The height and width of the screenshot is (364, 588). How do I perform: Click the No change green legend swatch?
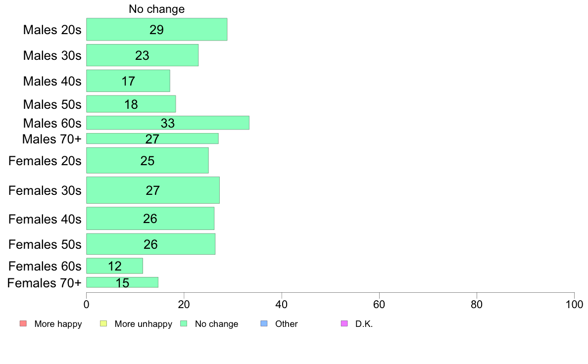point(184,323)
